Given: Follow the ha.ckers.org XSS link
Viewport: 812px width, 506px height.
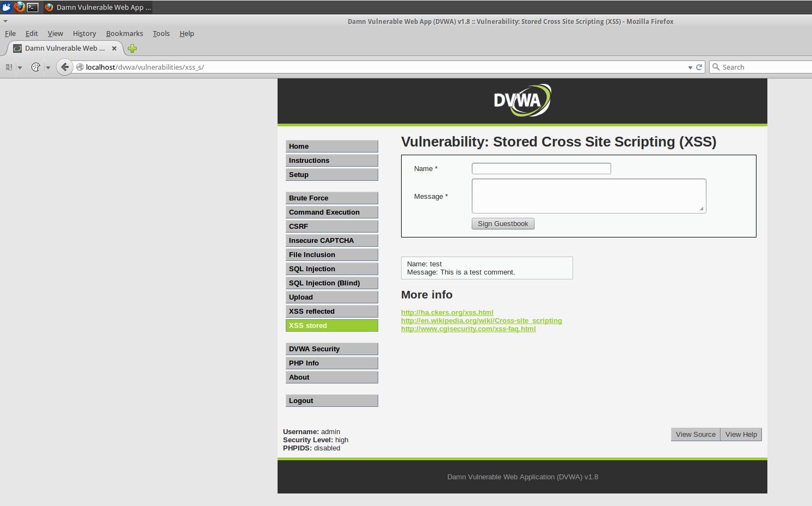Looking at the screenshot, I should coord(447,312).
